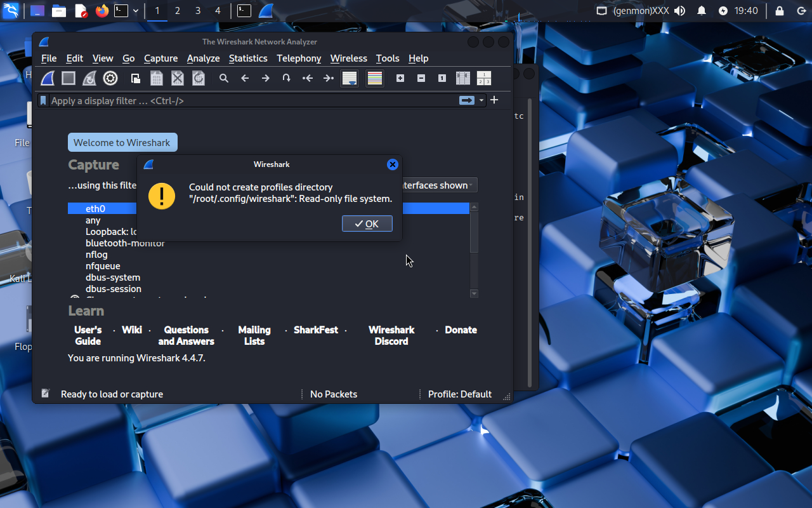Open the Capture menu
This screenshot has width=812, height=508.
pos(160,58)
